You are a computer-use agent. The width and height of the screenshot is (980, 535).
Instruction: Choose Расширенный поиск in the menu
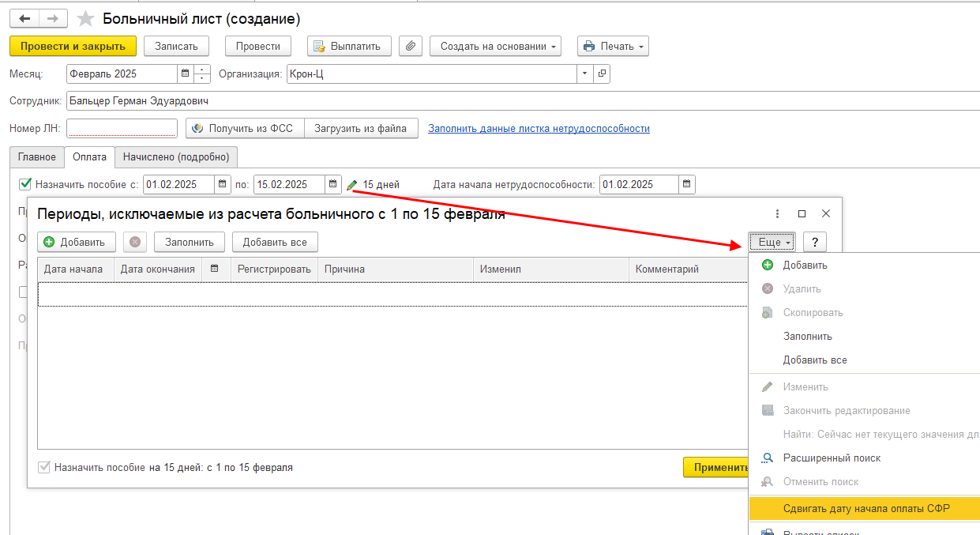point(865,458)
